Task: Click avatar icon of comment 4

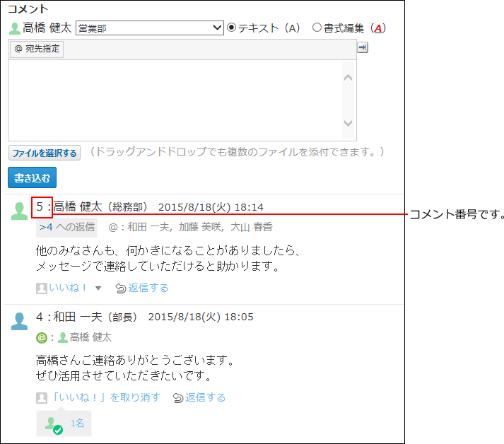Action: [19, 321]
